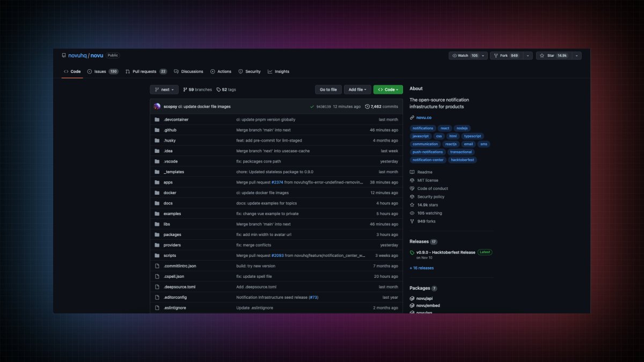Click the green commit status checkmark
The width and height of the screenshot is (644, 362).
click(312, 107)
